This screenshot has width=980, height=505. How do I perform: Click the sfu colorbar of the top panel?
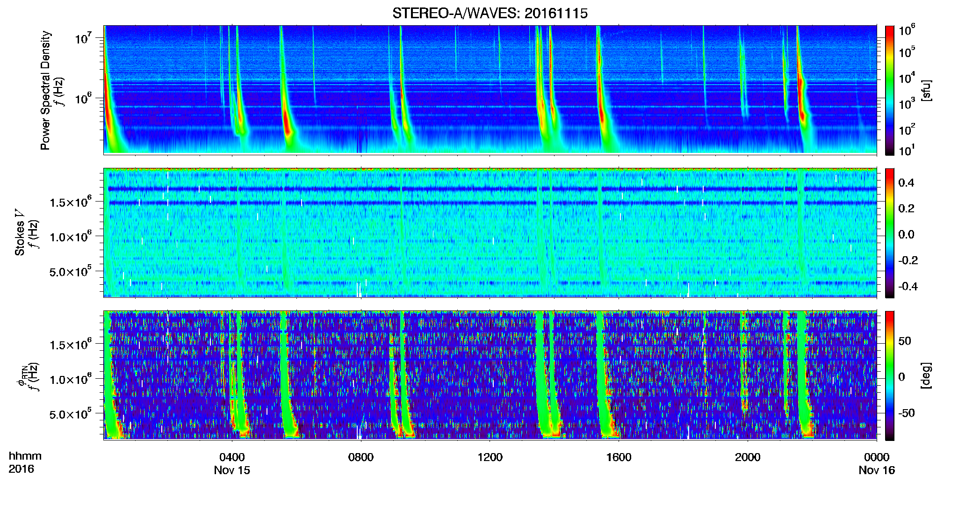(x=890, y=90)
